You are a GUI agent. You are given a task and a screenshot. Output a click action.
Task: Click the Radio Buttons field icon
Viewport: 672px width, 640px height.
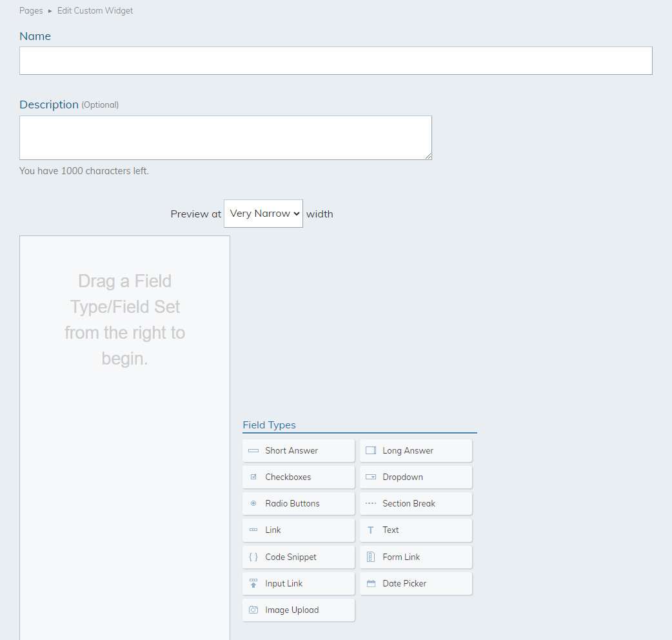pyautogui.click(x=253, y=503)
